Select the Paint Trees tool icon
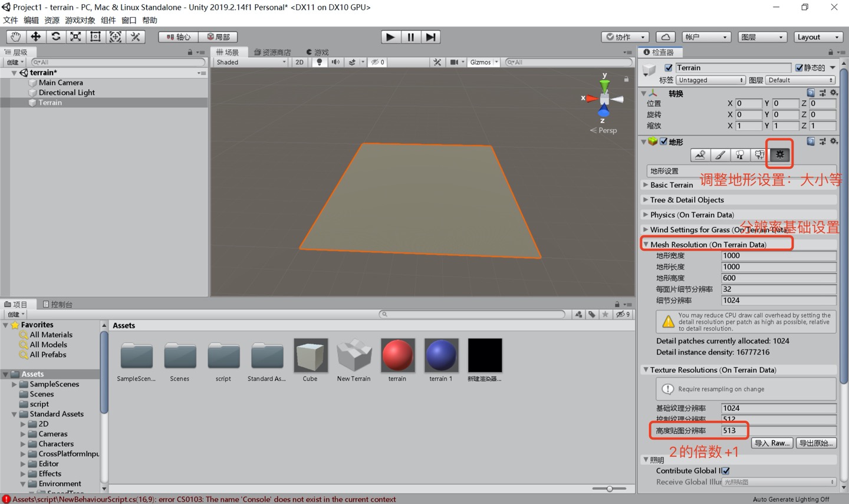The image size is (849, 504). (x=739, y=155)
